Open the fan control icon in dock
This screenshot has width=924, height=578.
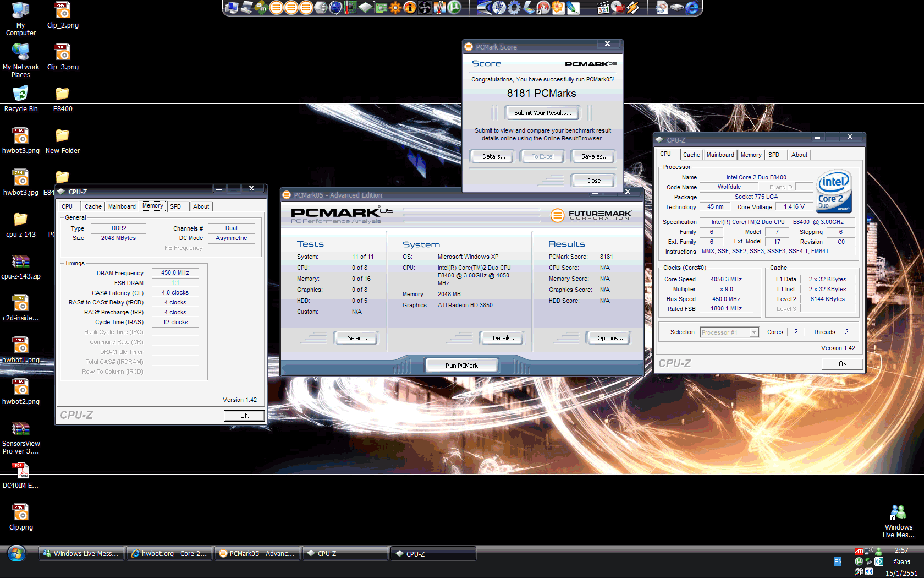425,8
